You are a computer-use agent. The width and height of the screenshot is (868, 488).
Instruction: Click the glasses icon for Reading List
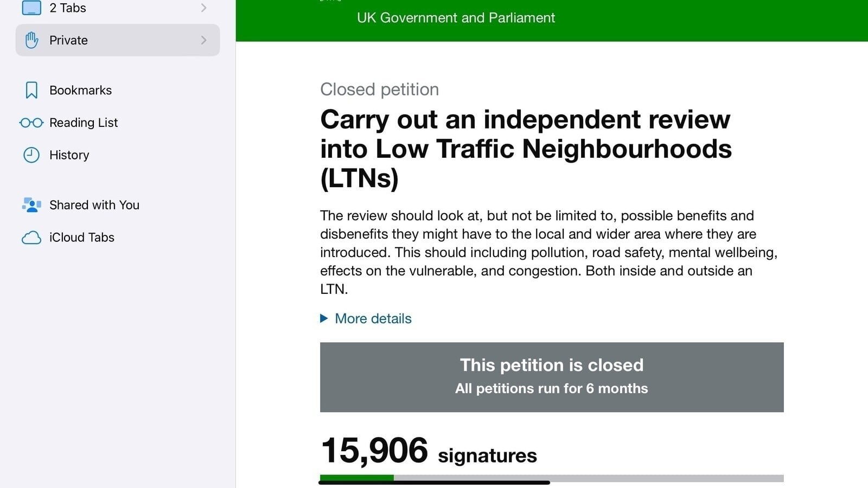click(x=31, y=123)
